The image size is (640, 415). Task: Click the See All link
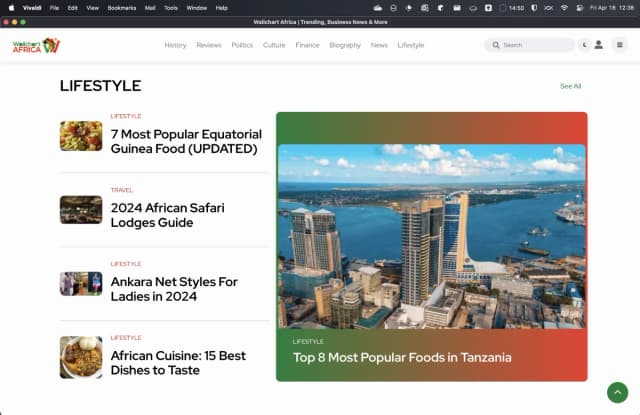tap(570, 86)
